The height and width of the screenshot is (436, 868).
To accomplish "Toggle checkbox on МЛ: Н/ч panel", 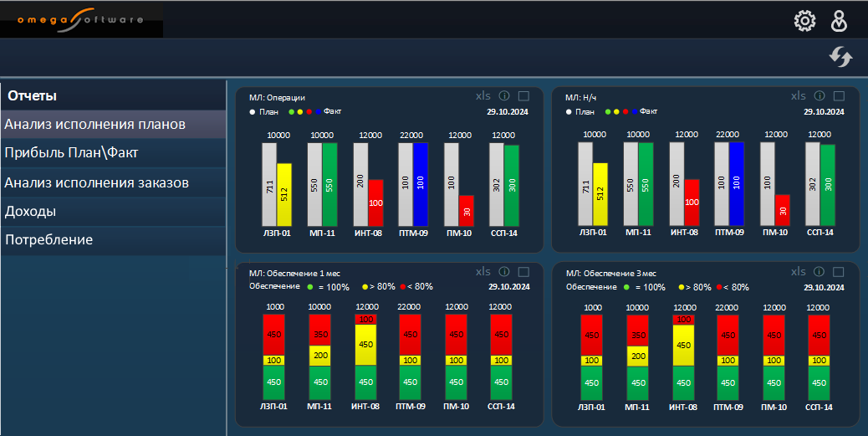I will point(840,96).
